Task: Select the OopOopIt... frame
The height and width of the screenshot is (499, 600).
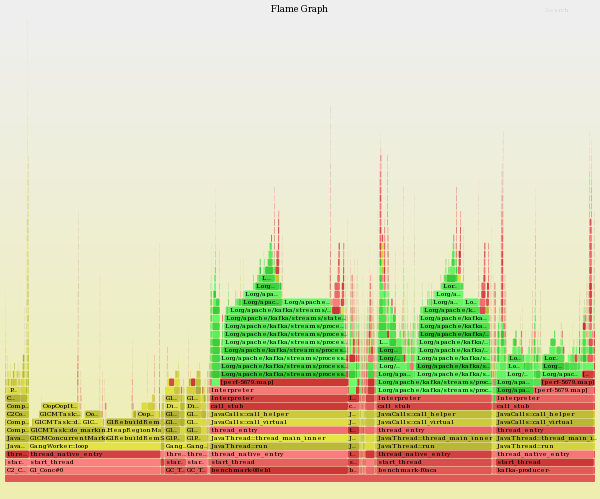Action: click(60, 406)
